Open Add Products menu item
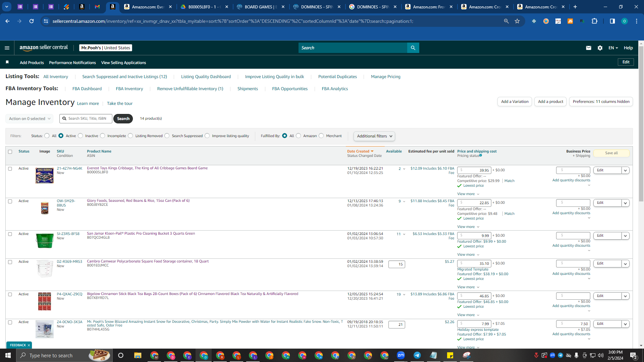Image resolution: width=644 pixels, height=362 pixels. pyautogui.click(x=32, y=63)
